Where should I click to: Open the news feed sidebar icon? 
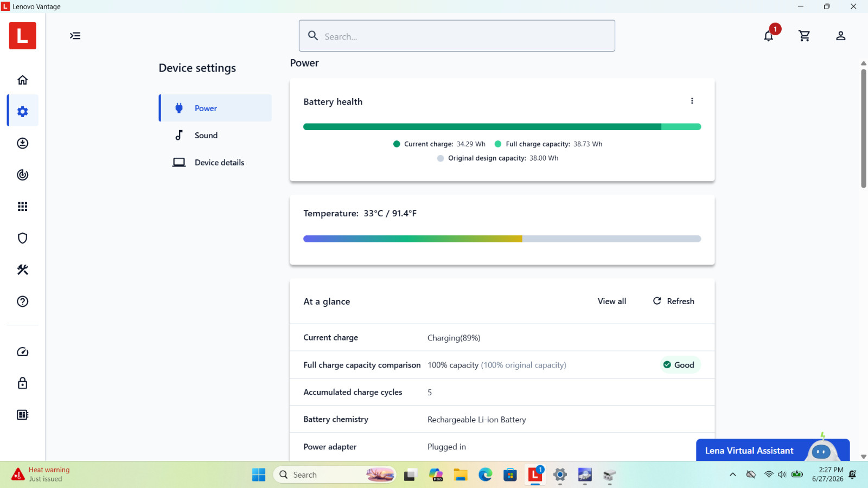22,415
